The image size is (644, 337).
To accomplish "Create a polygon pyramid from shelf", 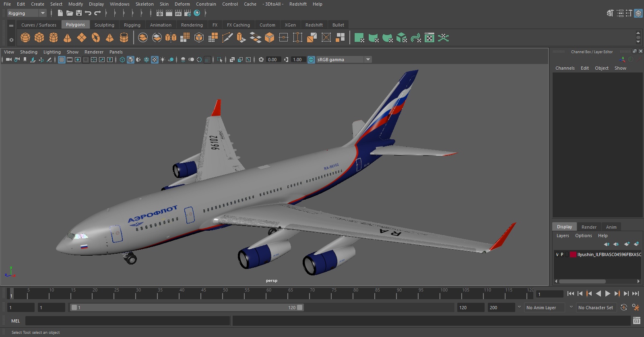I will (109, 38).
